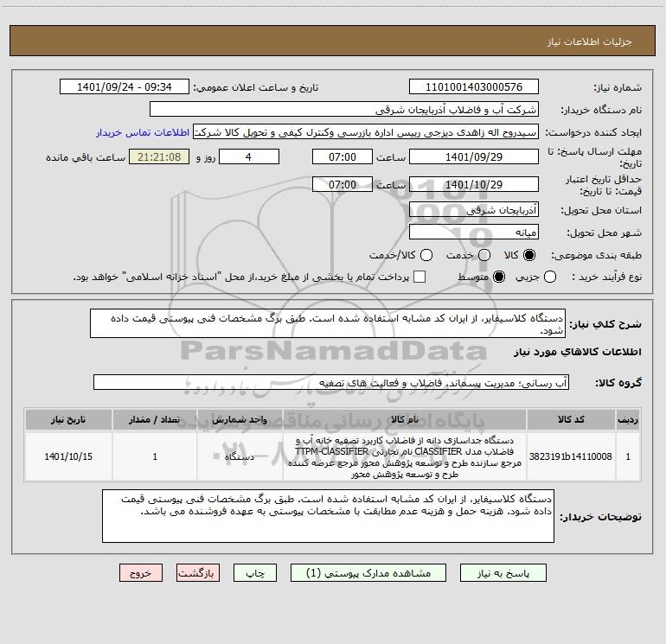Click product code 3823191b14110008 cell
Viewport: 666px width, 644px height.
click(571, 456)
